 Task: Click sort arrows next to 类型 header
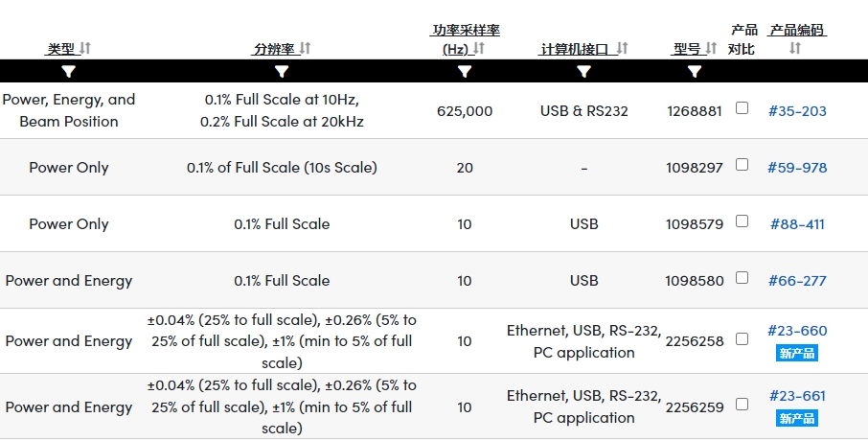click(84, 48)
